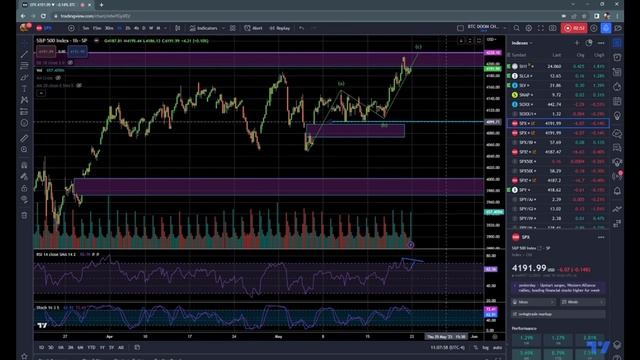Select the YTD date range
This screenshot has width=640, height=360.
pos(91,347)
